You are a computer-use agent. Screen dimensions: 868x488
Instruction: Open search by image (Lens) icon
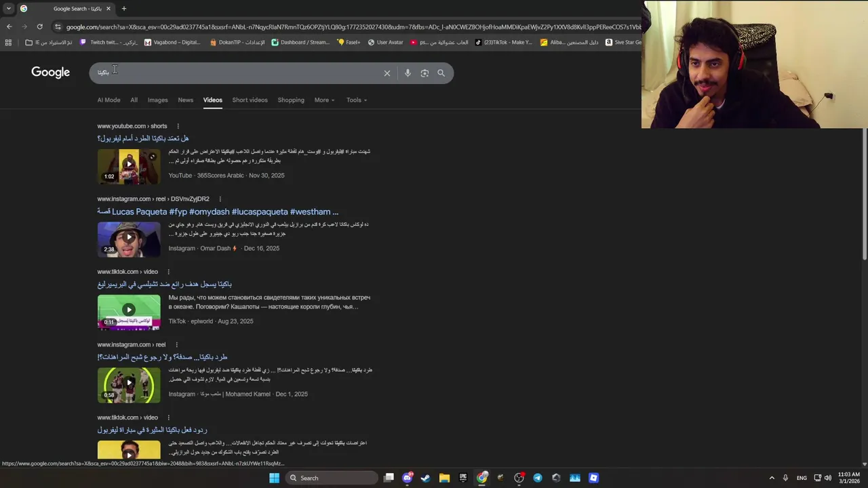[x=425, y=73]
